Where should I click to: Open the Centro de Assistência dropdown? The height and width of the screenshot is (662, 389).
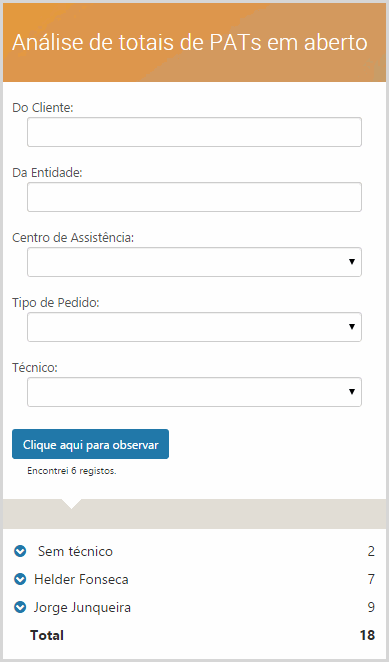pyautogui.click(x=194, y=262)
